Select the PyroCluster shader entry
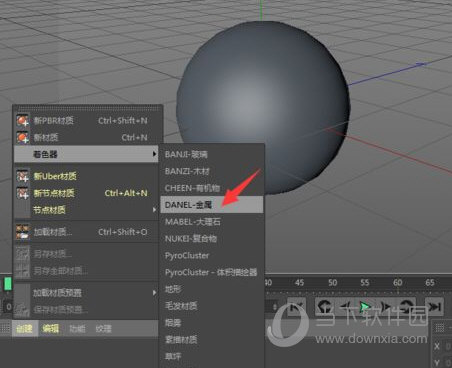 (212, 255)
